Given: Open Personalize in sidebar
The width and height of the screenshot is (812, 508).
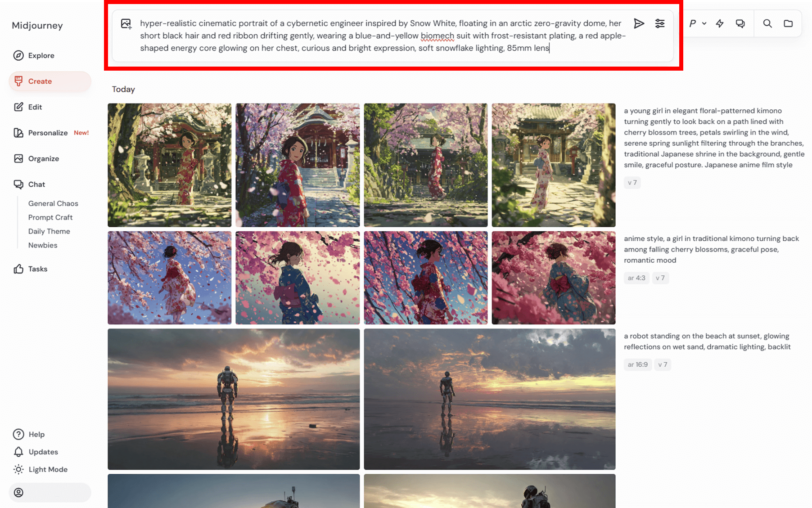Looking at the screenshot, I should point(50,133).
